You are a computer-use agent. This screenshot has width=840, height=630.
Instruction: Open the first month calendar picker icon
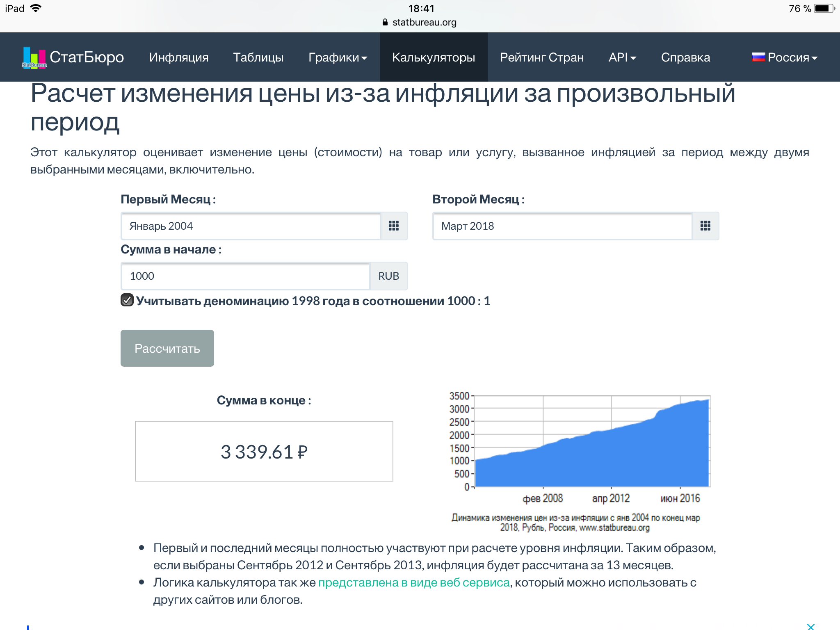click(x=394, y=226)
